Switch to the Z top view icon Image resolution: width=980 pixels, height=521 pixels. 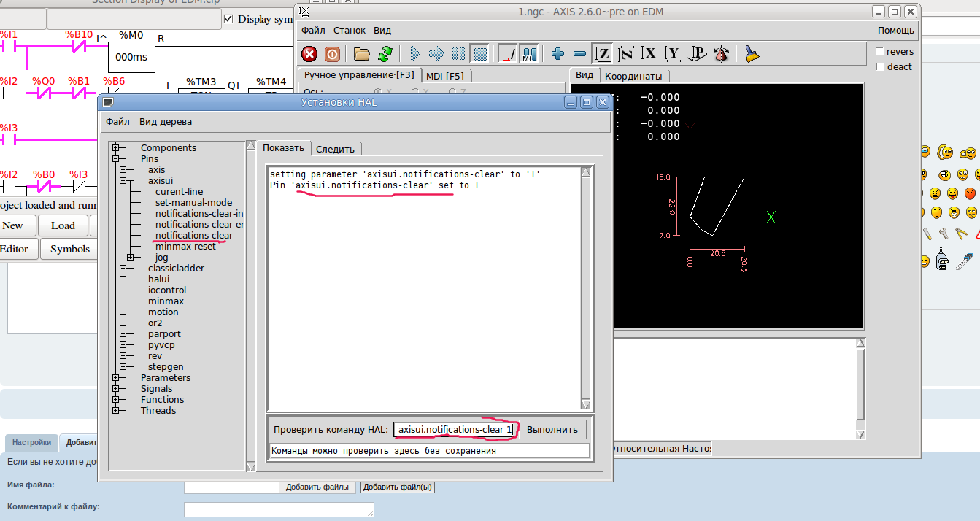[x=603, y=54]
